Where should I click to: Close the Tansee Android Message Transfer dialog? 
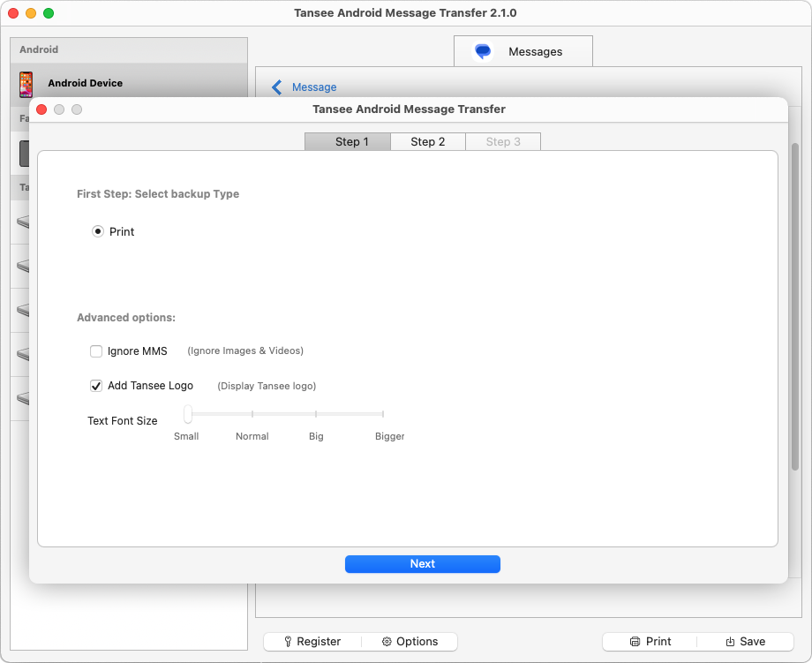42,109
